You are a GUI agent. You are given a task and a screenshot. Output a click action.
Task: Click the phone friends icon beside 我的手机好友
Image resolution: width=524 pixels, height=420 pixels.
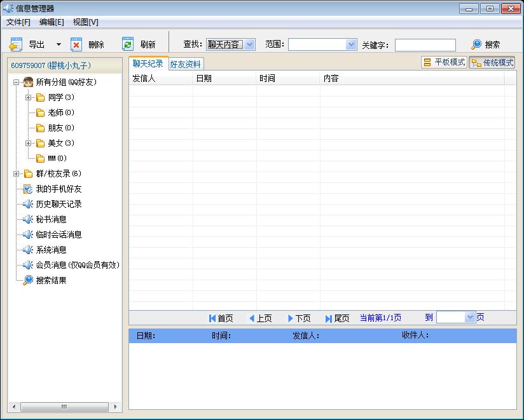[x=28, y=189]
